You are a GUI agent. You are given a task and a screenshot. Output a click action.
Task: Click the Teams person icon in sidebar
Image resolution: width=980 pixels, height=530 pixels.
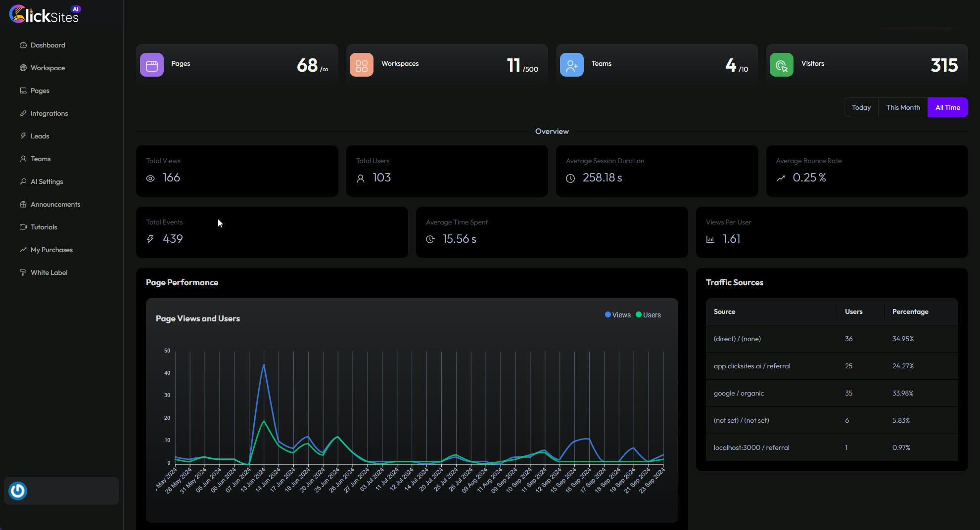(x=23, y=159)
